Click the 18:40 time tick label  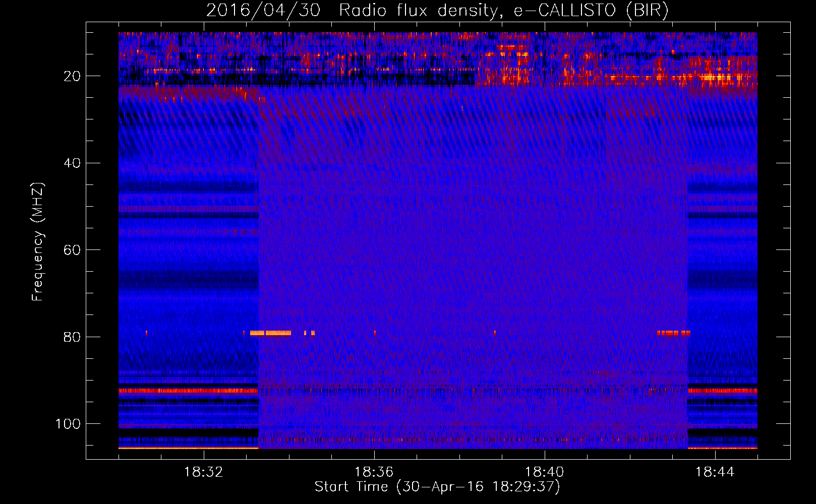(x=545, y=472)
